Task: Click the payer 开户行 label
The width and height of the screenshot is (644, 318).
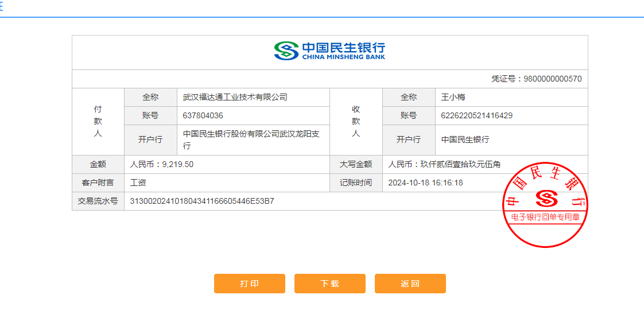Action: (150, 140)
